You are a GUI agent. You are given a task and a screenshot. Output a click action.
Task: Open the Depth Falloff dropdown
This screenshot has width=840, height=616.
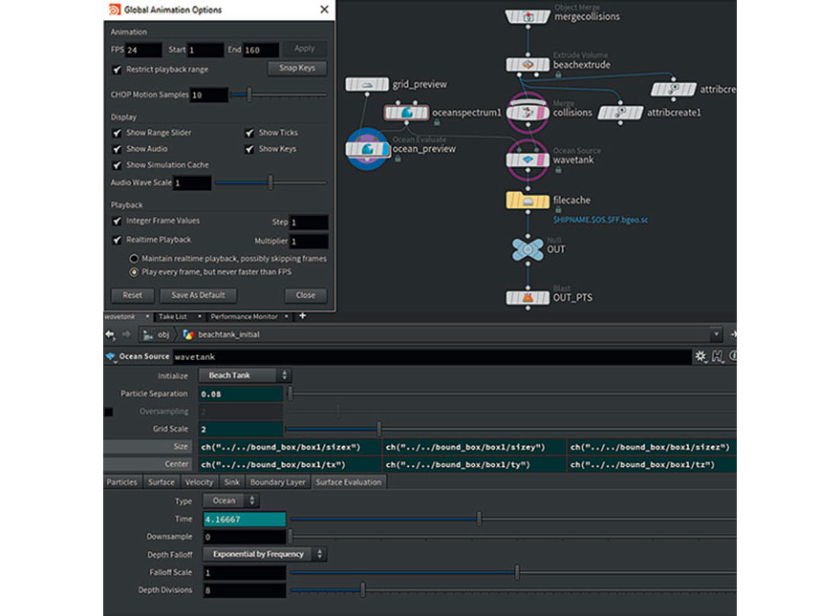click(x=265, y=555)
